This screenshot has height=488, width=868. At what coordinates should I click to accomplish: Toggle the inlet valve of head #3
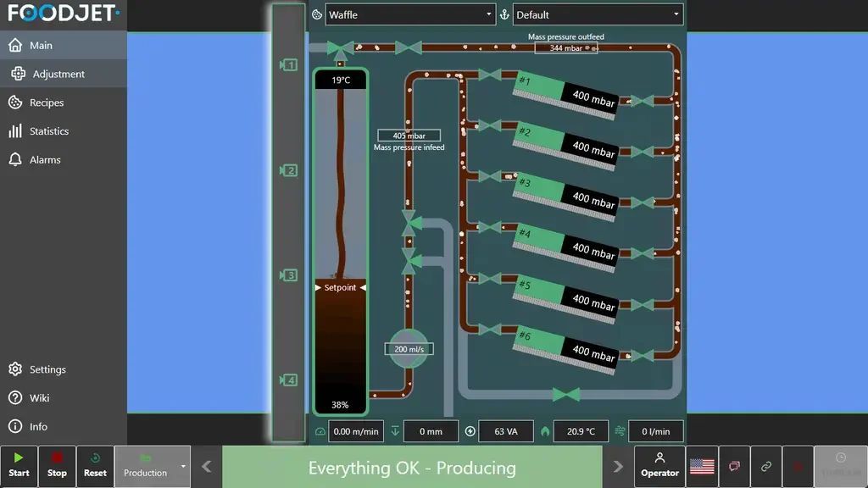[x=489, y=176]
